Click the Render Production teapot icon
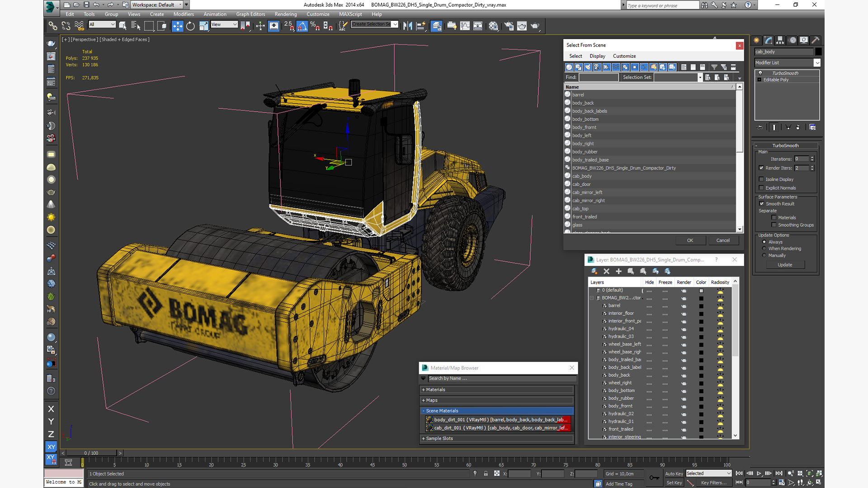This screenshot has height=488, width=868. [x=535, y=26]
